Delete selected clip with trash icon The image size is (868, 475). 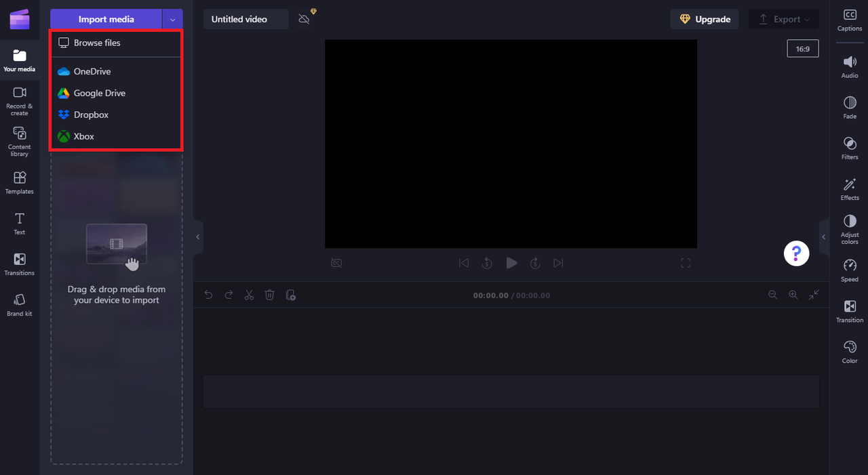click(x=269, y=295)
